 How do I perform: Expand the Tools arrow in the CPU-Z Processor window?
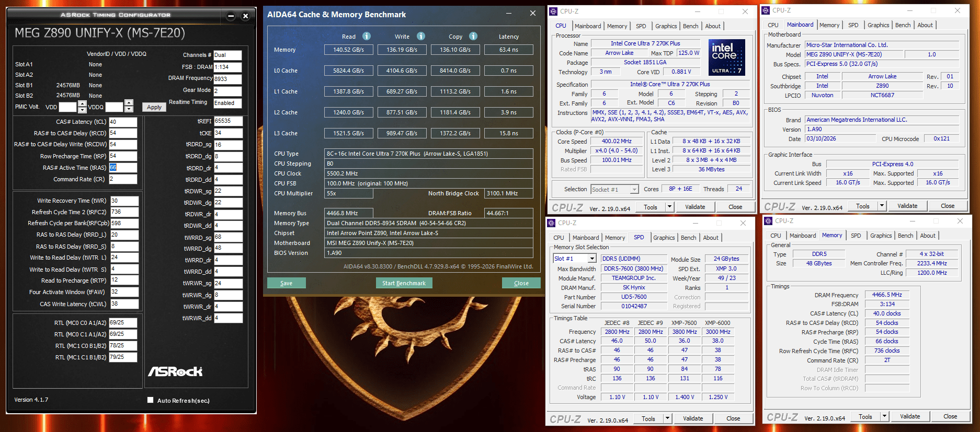[x=669, y=207]
